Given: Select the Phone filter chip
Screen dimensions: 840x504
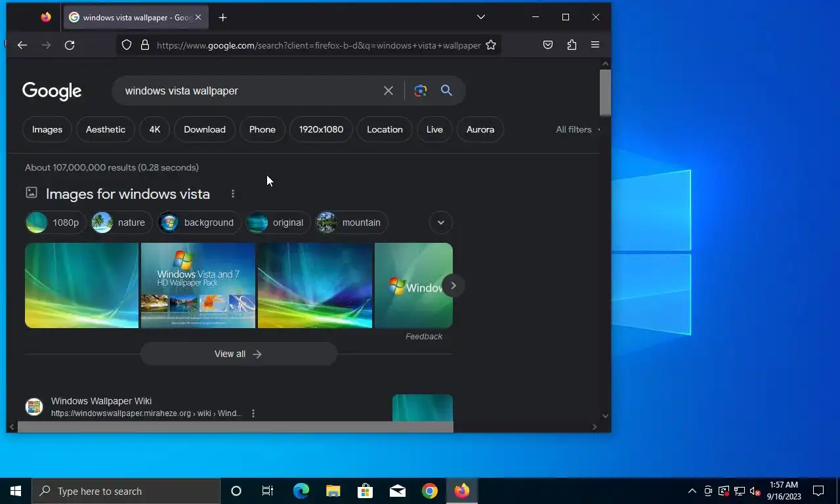Looking at the screenshot, I should [262, 129].
